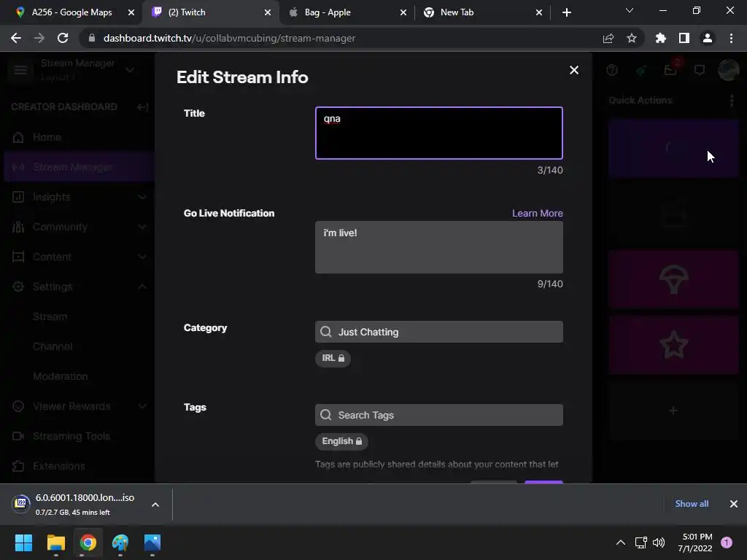
Task: Open the Twitch notifications inbox icon
Action: (671, 71)
